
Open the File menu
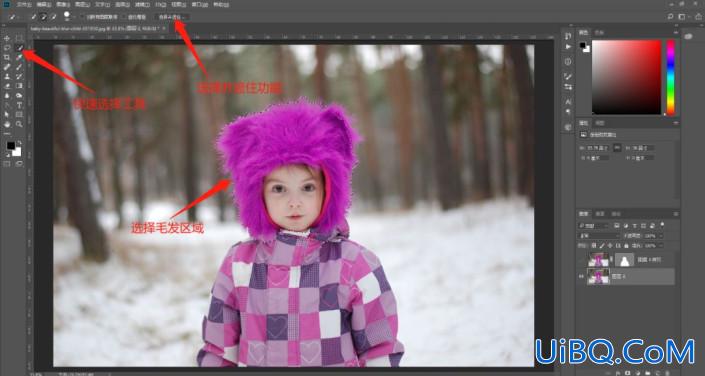pyautogui.click(x=24, y=4)
